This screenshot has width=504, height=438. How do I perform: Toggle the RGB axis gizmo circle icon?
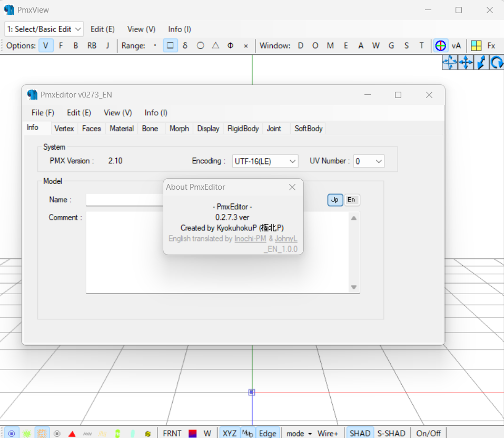(440, 45)
